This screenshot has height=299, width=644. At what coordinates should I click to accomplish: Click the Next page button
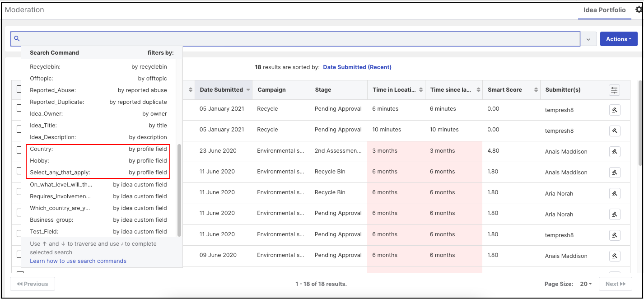pos(615,284)
